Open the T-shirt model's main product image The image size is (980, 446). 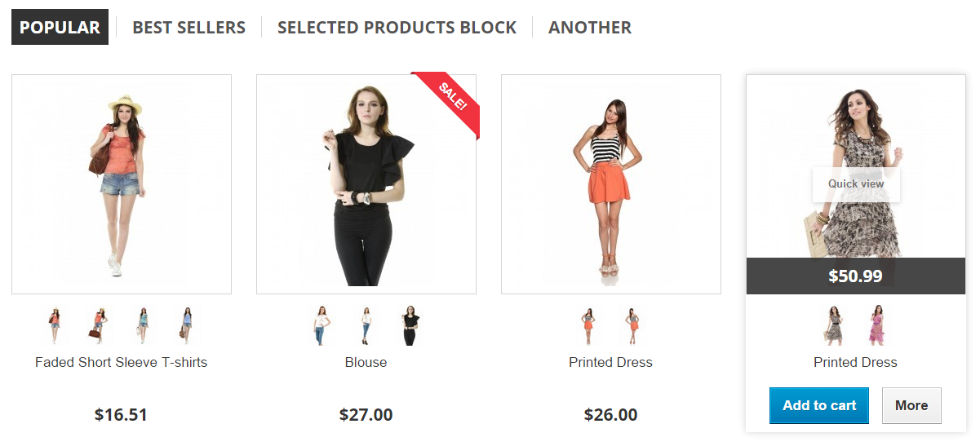(x=121, y=184)
